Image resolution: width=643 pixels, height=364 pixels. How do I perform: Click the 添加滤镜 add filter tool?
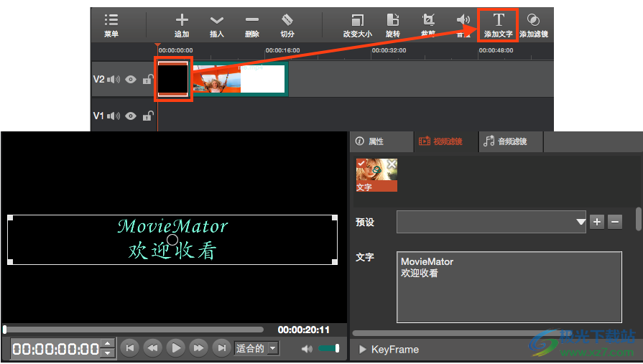click(x=534, y=25)
